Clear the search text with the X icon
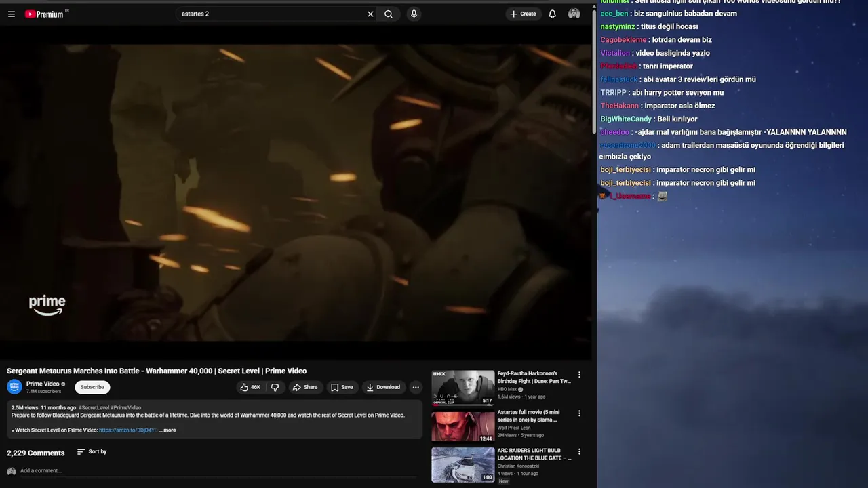Viewport: 868px width, 488px height. pyautogui.click(x=370, y=14)
